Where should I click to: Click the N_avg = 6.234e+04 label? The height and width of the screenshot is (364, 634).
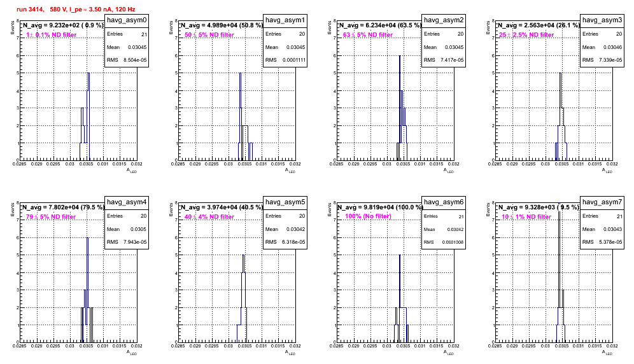[380, 25]
